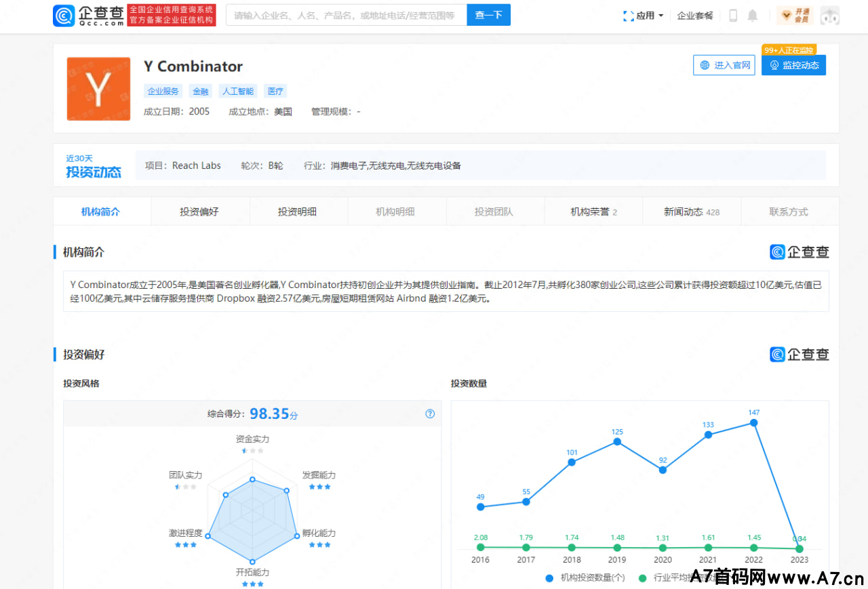Select the 金融 tag
Image resolution: width=868 pixels, height=589 pixels.
click(200, 91)
